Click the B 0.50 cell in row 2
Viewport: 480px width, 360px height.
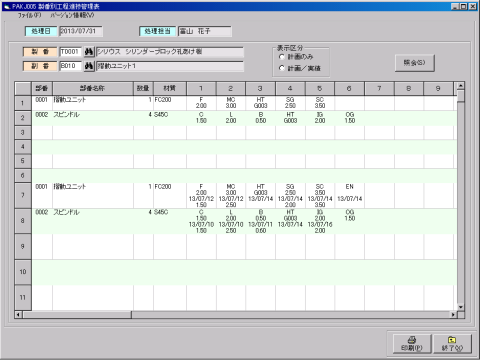point(260,118)
